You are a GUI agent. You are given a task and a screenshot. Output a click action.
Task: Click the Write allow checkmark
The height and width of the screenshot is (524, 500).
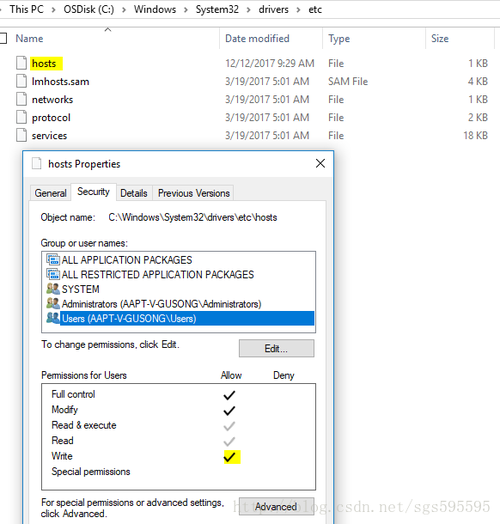230,456
